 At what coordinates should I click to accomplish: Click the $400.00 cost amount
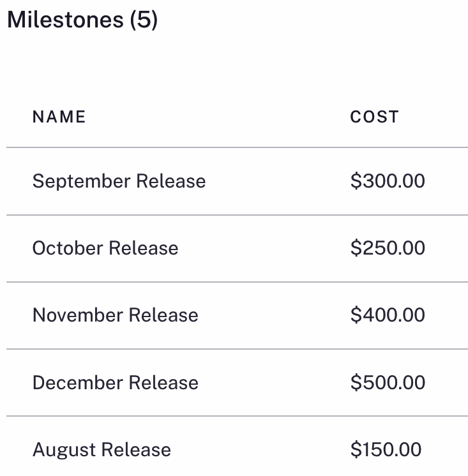point(388,315)
